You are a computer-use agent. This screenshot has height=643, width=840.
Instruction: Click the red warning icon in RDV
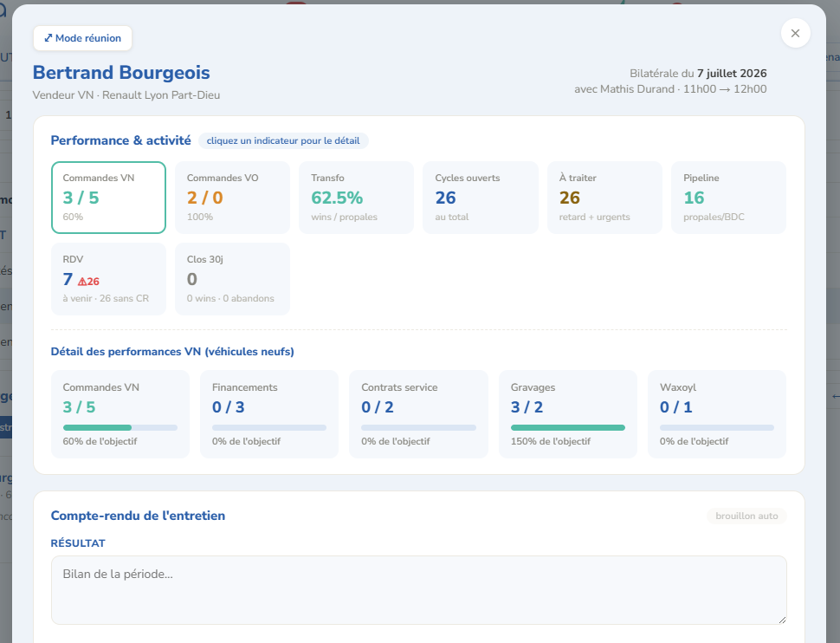tap(82, 282)
